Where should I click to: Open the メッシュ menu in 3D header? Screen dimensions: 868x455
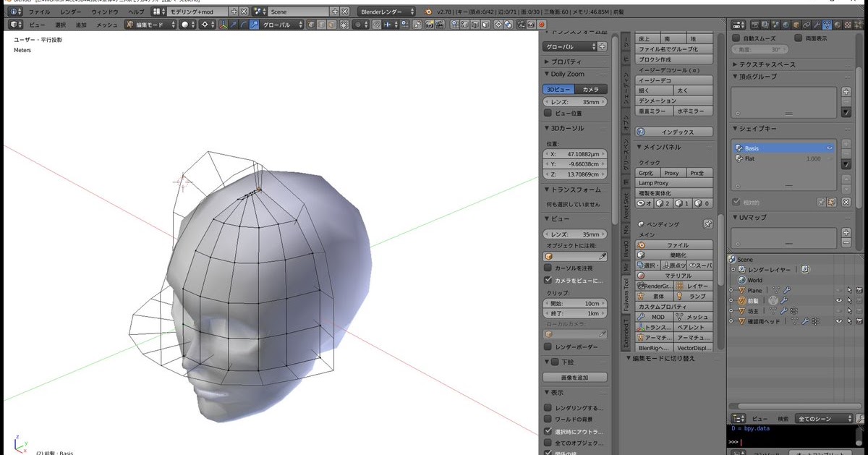tap(107, 25)
